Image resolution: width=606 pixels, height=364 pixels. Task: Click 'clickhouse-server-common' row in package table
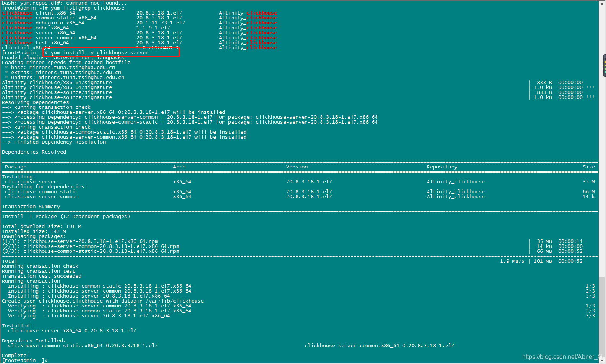[300, 196]
